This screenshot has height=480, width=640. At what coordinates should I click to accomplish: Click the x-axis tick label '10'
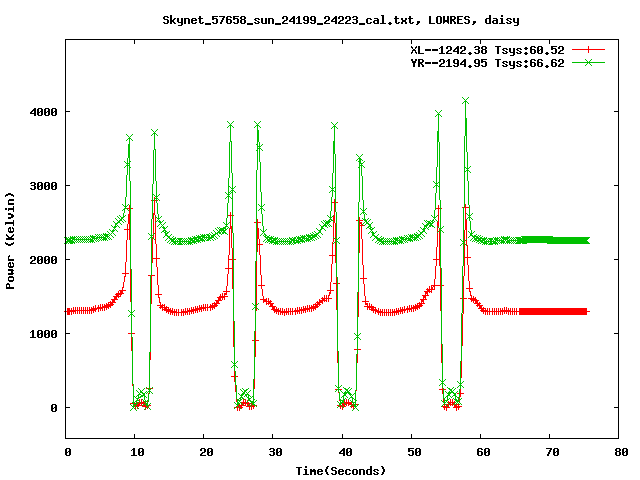point(137,452)
